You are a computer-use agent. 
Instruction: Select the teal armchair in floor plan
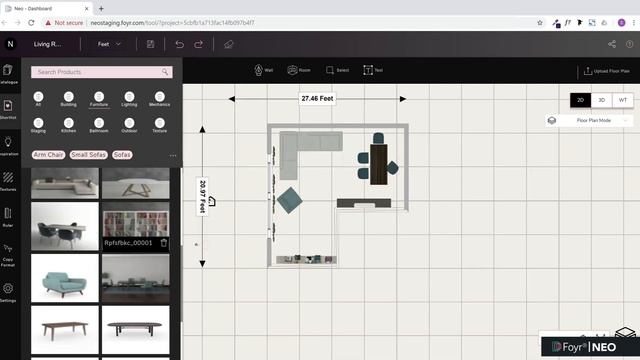290,200
